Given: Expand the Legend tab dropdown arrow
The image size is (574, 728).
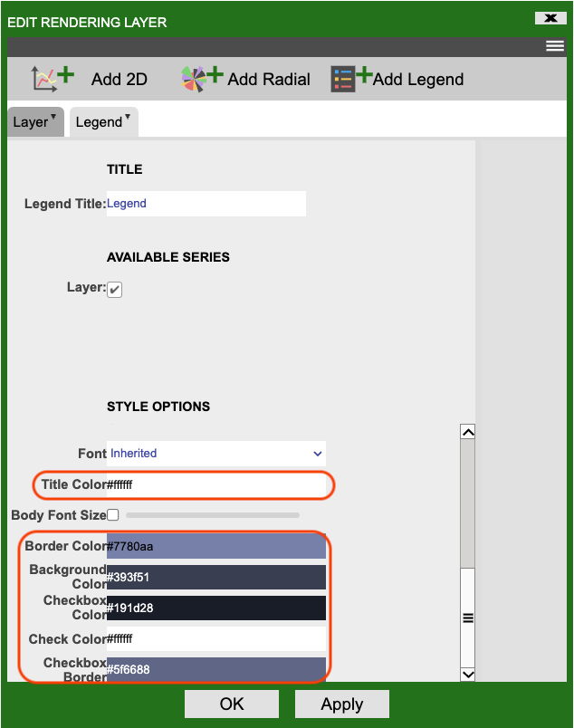Looking at the screenshot, I should [x=128, y=118].
